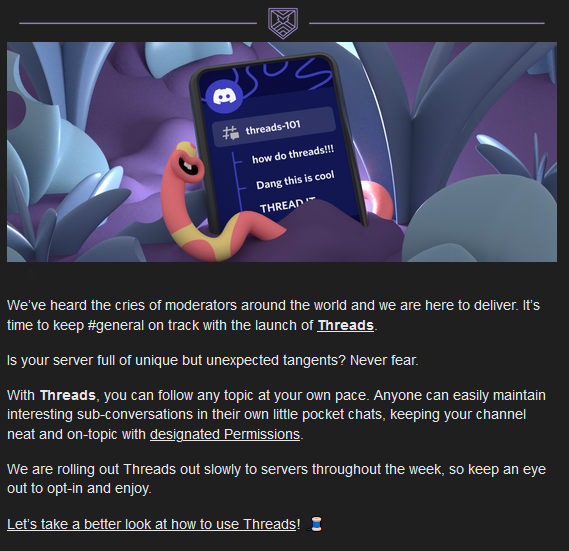Click the bold Threads word after "With"

[x=67, y=395]
